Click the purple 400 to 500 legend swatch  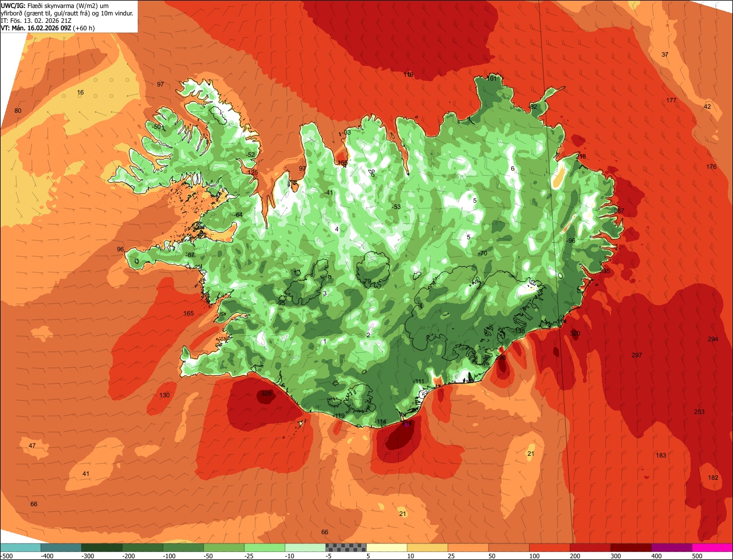[672, 547]
